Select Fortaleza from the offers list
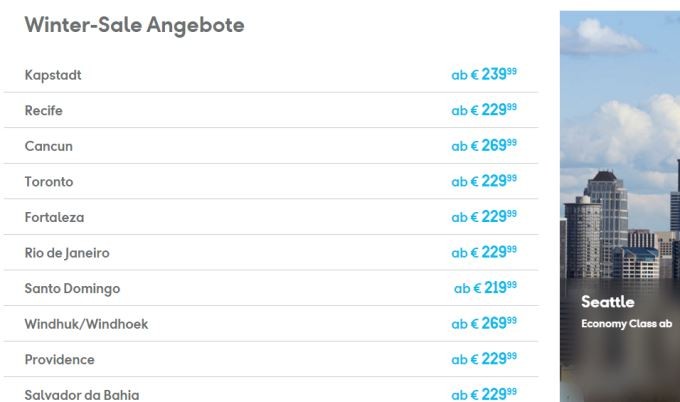Image resolution: width=680 pixels, height=402 pixels. (x=271, y=217)
